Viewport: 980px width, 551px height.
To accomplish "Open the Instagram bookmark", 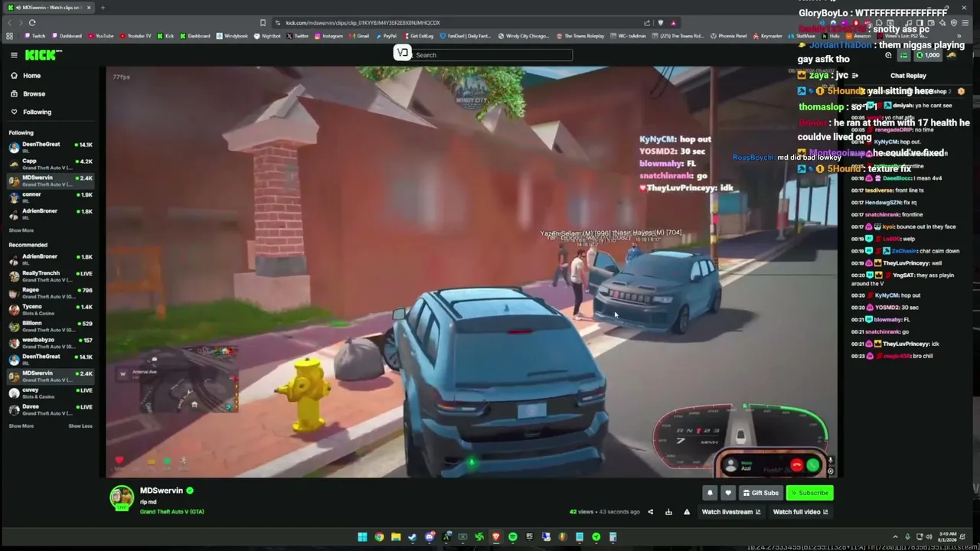I will click(329, 36).
